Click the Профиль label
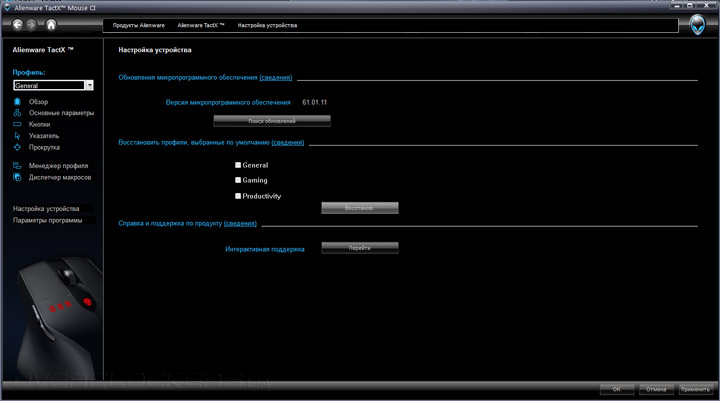This screenshot has width=720, height=401. pos(29,72)
